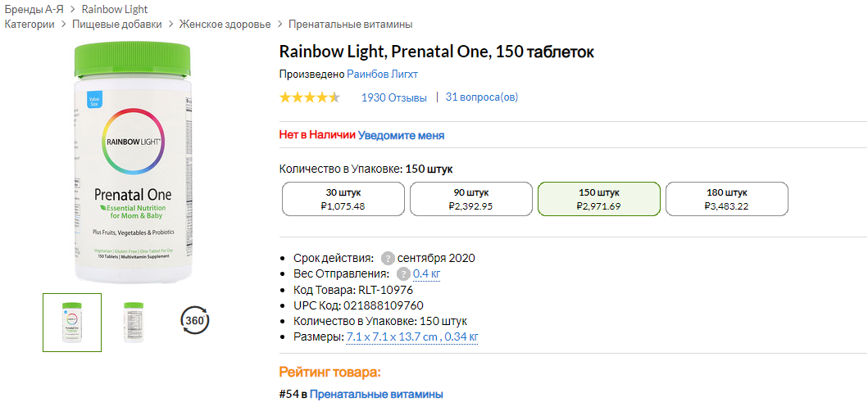The height and width of the screenshot is (411, 868).
Task: Open the 31 вопроса(ов) questions link
Action: [x=482, y=97]
